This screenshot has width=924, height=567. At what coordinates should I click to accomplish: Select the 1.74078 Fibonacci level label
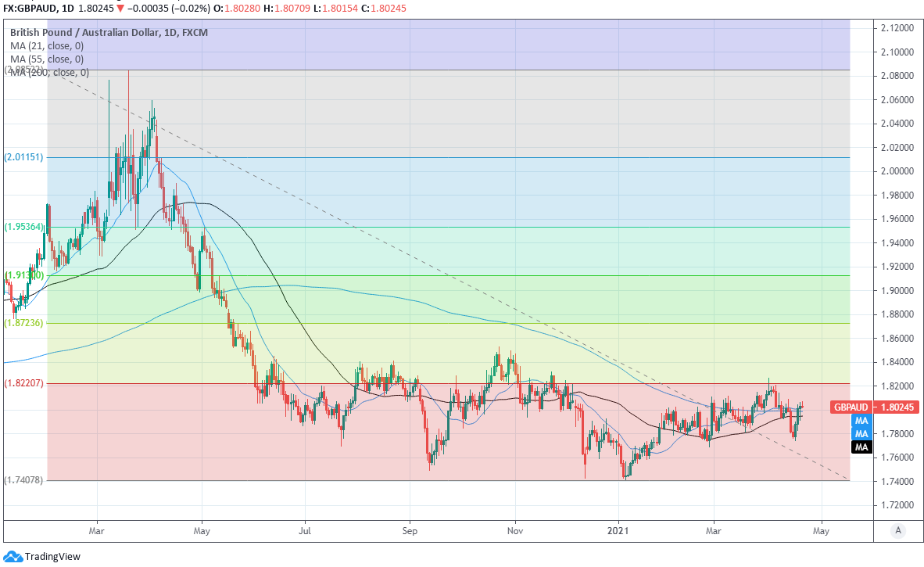point(23,479)
